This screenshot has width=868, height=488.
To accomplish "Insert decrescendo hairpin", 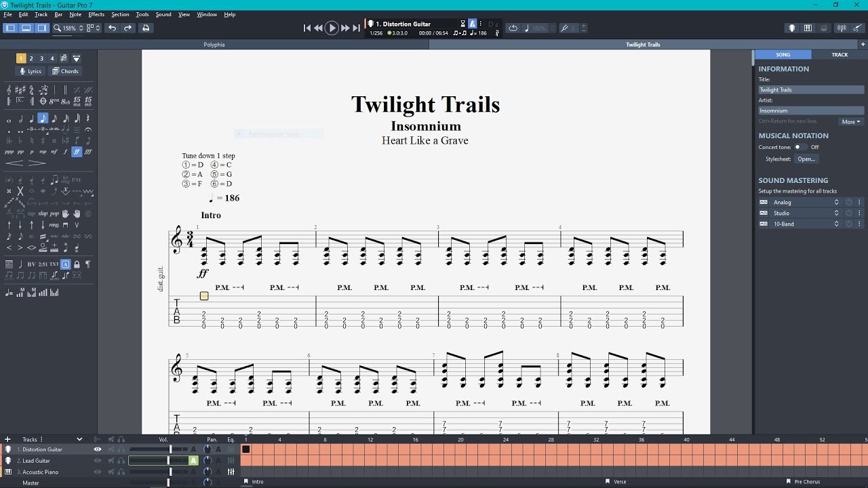I will pos(37,163).
